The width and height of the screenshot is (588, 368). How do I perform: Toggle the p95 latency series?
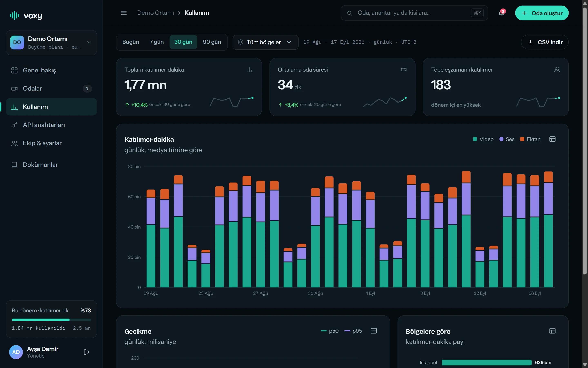353,331
